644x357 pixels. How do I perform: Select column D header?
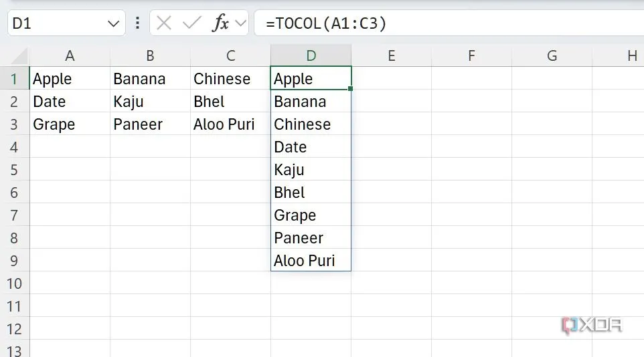311,56
